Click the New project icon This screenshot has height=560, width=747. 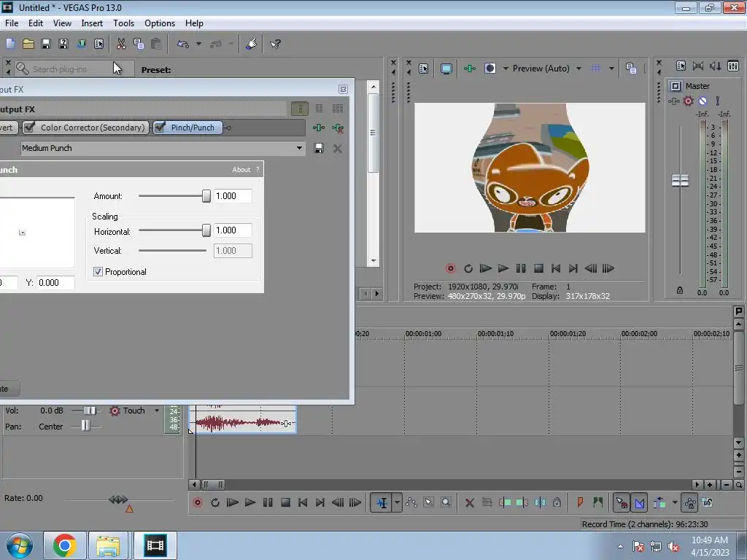click(10, 44)
